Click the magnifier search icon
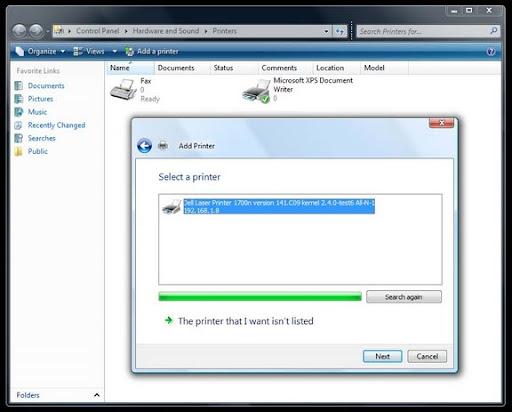This screenshot has height=412, width=512. pyautogui.click(x=494, y=31)
